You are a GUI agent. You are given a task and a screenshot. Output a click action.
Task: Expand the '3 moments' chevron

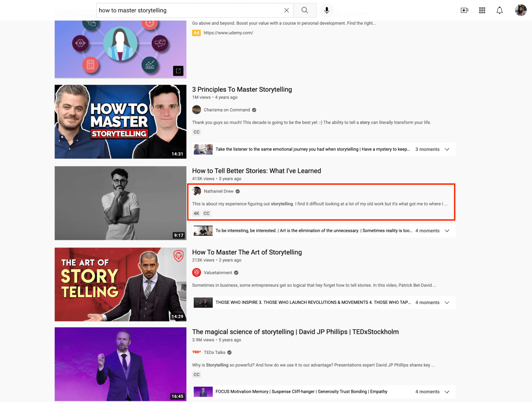(447, 149)
